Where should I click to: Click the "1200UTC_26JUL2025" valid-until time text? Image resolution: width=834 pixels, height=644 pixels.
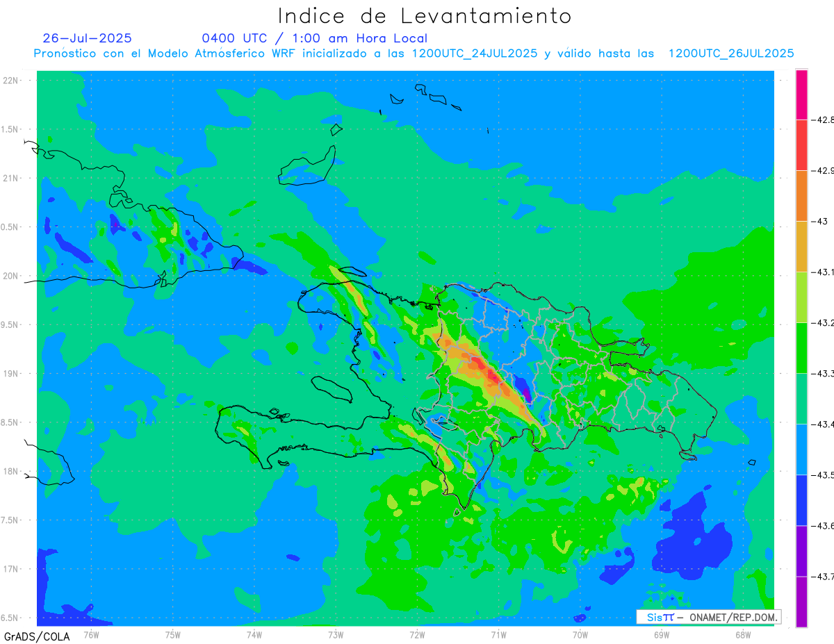pyautogui.click(x=731, y=53)
